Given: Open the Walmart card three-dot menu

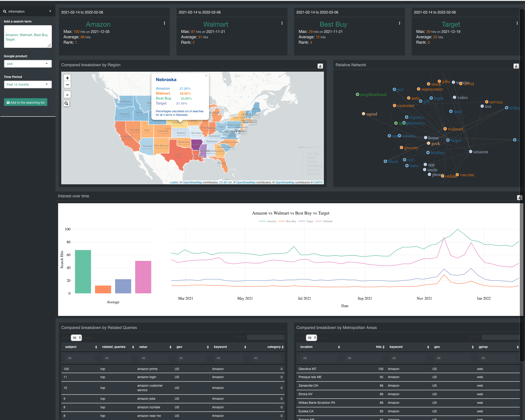Looking at the screenshot, I should click(282, 23).
